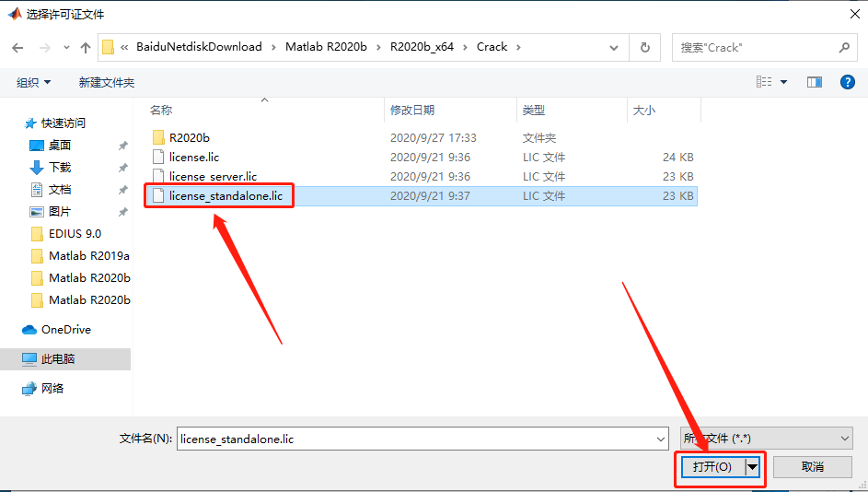Click the search Crack input box

tap(764, 48)
